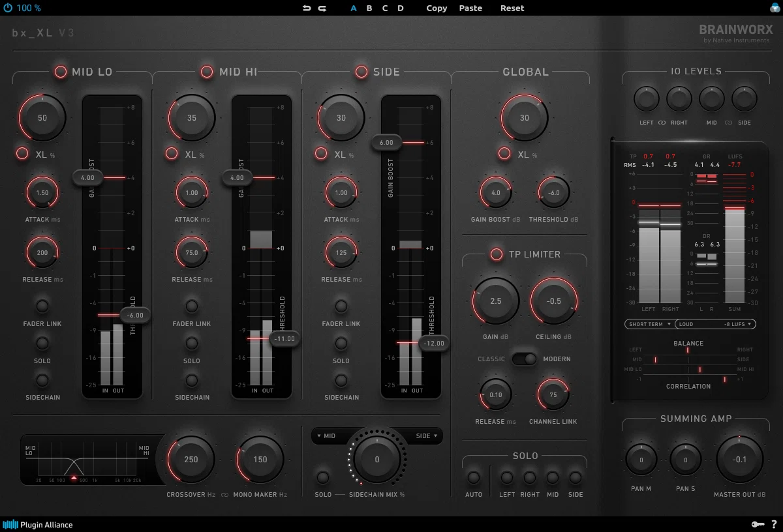Toggle the MID LO band power button
This screenshot has width=783, height=532.
60,72
